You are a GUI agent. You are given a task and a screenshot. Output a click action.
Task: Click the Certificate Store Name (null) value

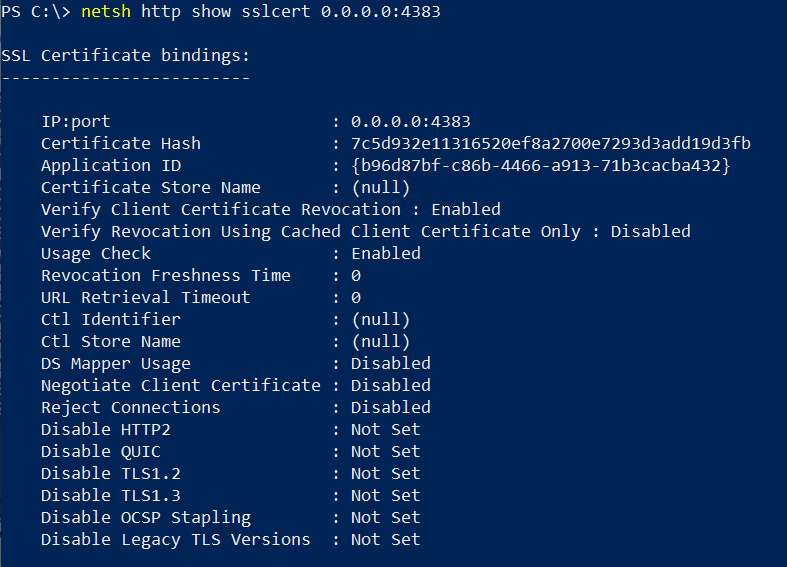tap(380, 188)
